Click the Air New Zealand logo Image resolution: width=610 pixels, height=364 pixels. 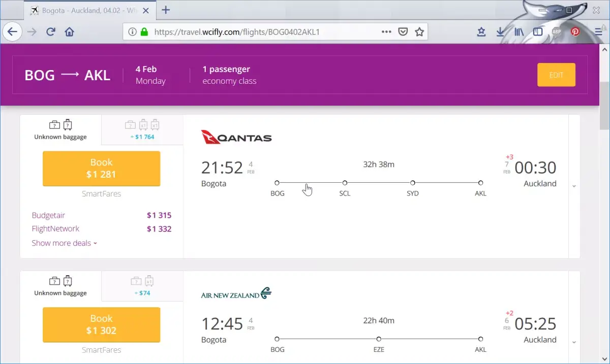tap(236, 294)
